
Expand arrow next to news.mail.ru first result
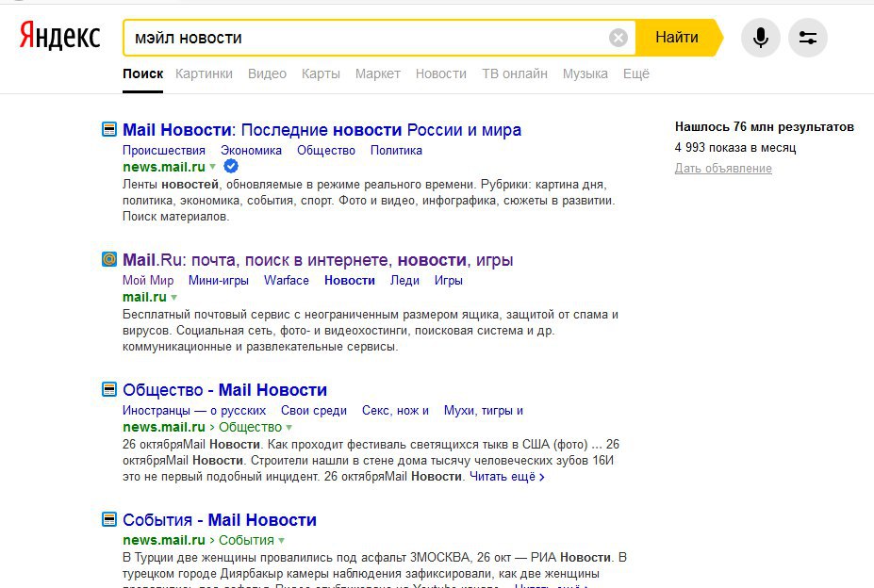click(x=212, y=167)
